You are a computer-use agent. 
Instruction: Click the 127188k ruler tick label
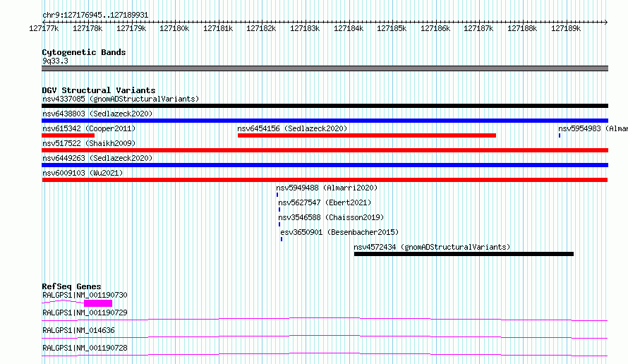pos(522,28)
